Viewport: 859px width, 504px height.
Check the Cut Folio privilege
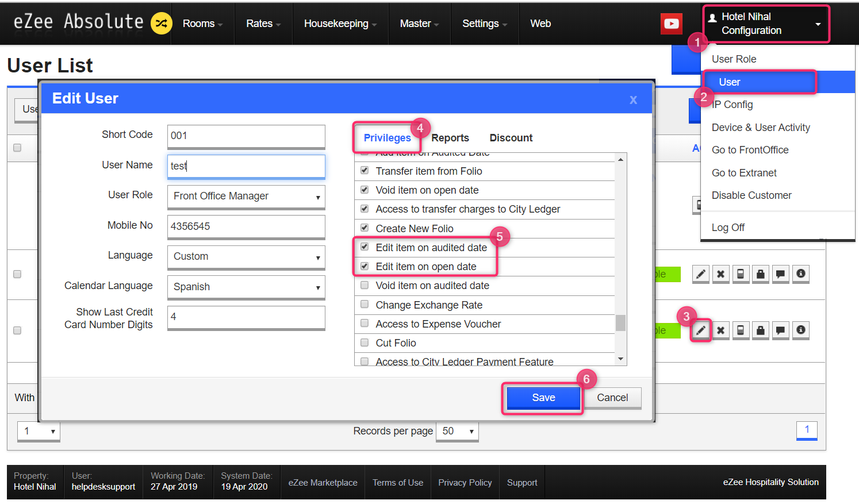pyautogui.click(x=365, y=343)
